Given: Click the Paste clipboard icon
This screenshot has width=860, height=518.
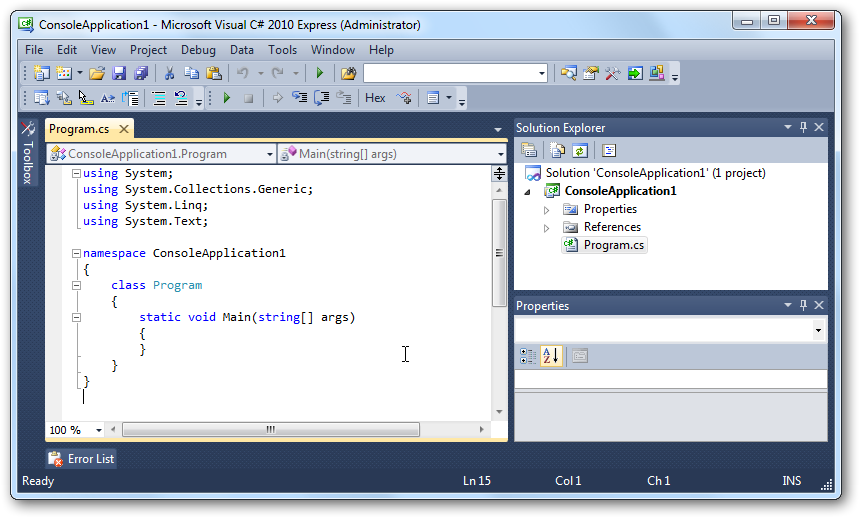Looking at the screenshot, I should tap(213, 73).
